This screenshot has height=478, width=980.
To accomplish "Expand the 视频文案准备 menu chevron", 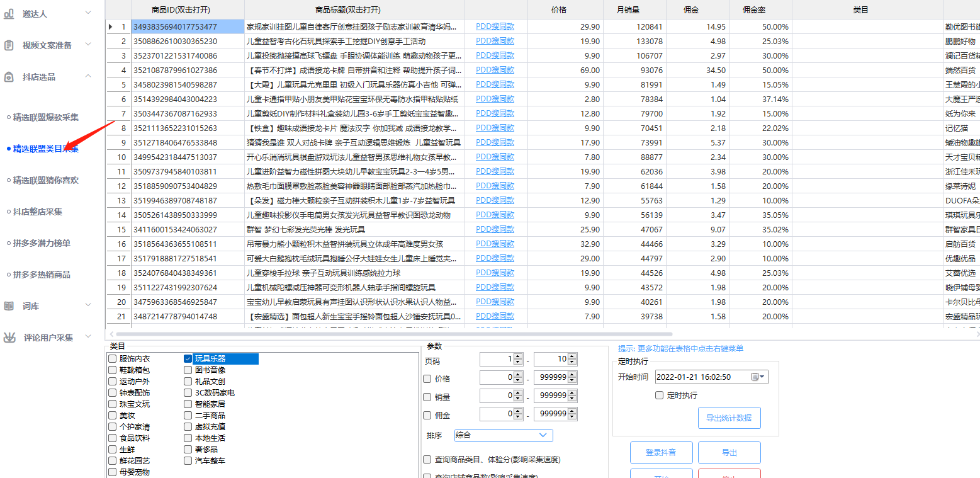I will pos(88,45).
